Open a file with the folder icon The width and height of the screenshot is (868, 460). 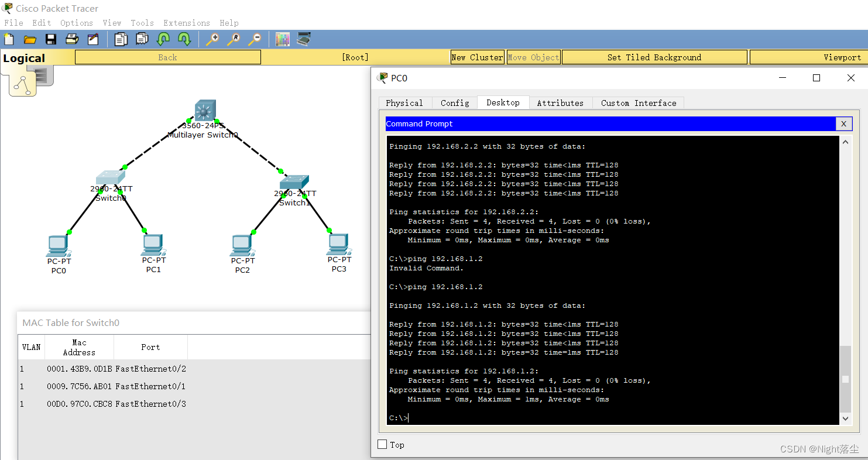30,39
